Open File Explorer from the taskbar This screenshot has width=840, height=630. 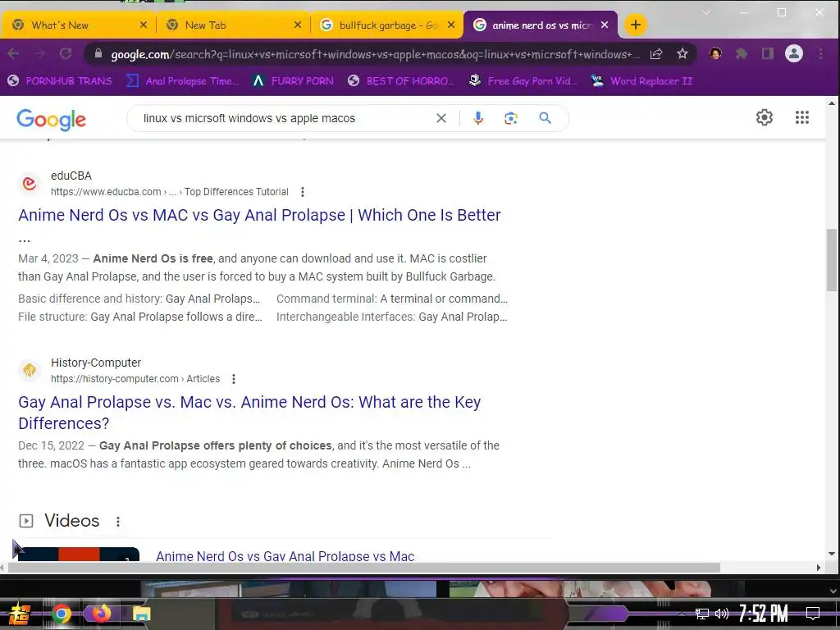[141, 614]
